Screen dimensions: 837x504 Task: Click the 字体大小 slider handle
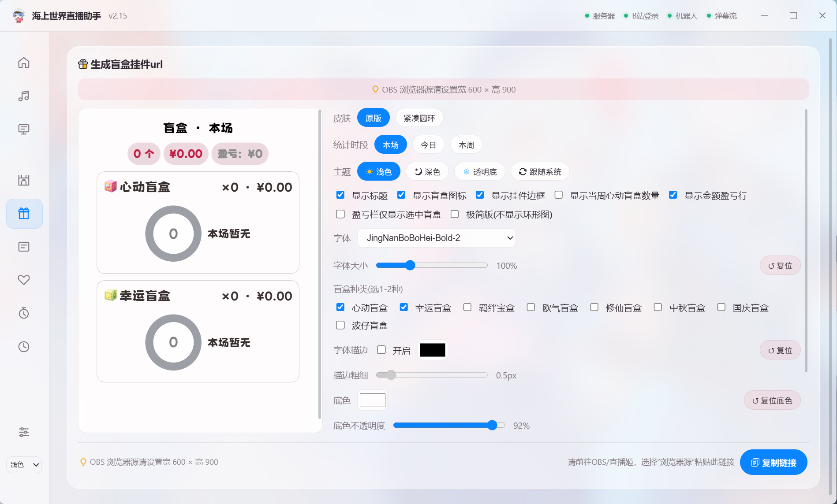pyautogui.click(x=410, y=265)
